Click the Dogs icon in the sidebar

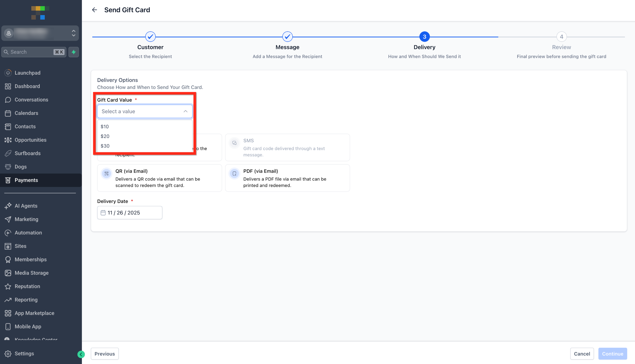8,167
